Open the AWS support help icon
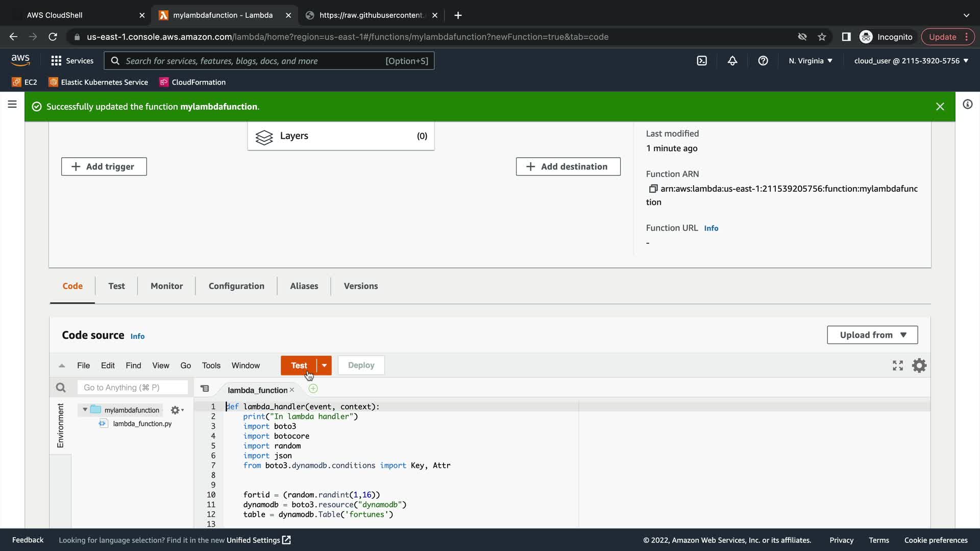 click(763, 61)
